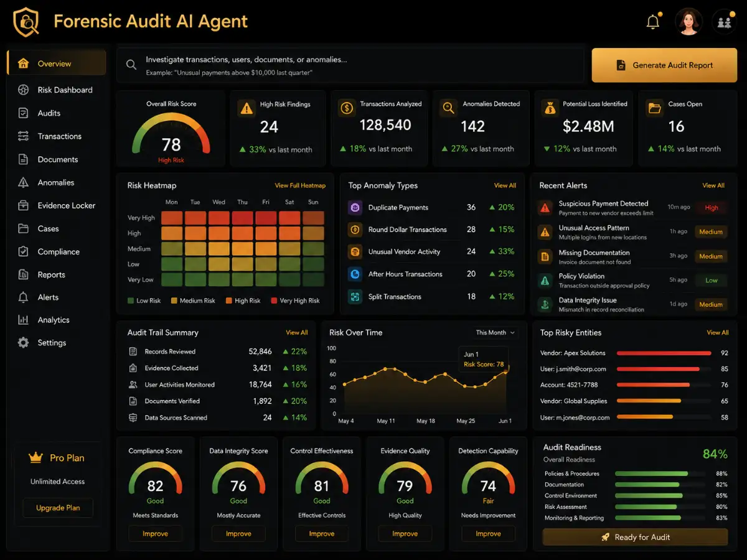Click the Very High Risk legend swatch
This screenshot has height=560, width=747.
click(x=274, y=301)
